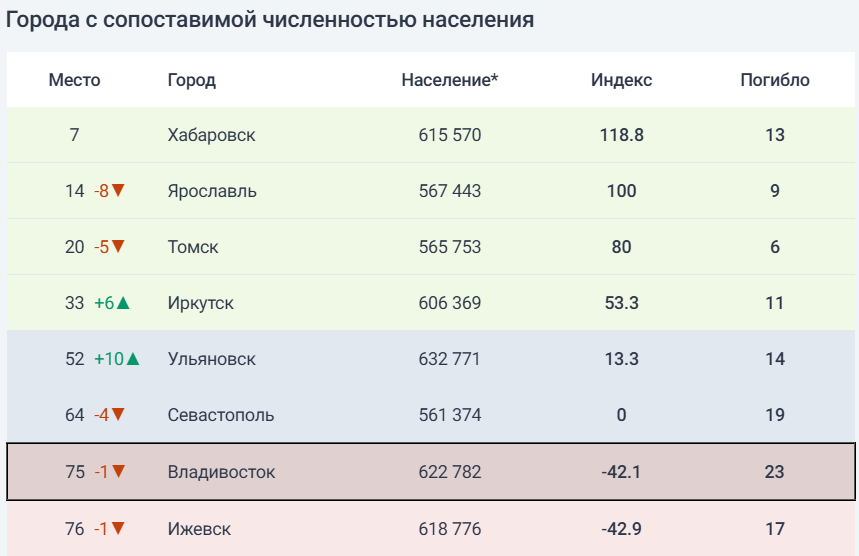Click the red down arrow beside Севастополь
Image resolution: width=859 pixels, height=556 pixels.
click(x=118, y=415)
